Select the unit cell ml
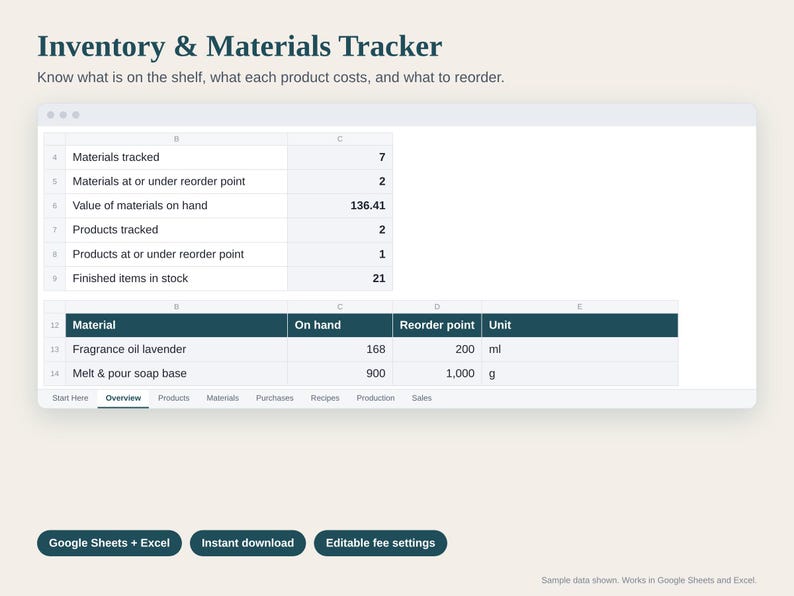The width and height of the screenshot is (794, 596). pyautogui.click(x=580, y=349)
